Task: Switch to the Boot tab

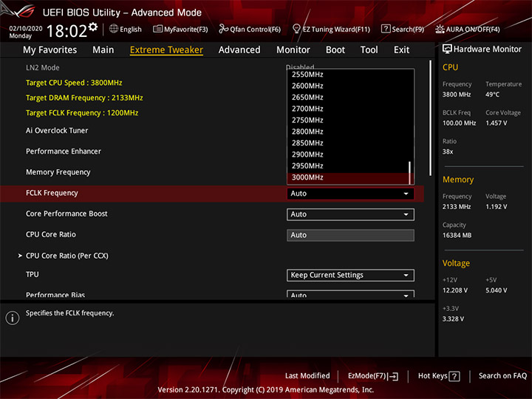Action: click(x=335, y=50)
